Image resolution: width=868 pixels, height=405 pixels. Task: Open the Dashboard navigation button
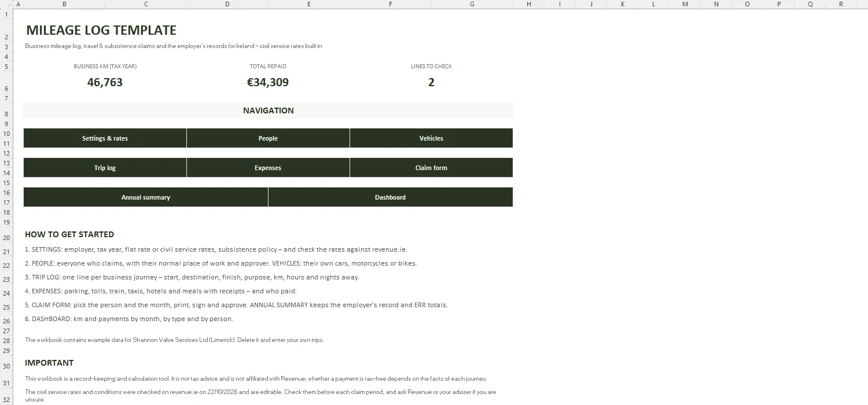[391, 197]
